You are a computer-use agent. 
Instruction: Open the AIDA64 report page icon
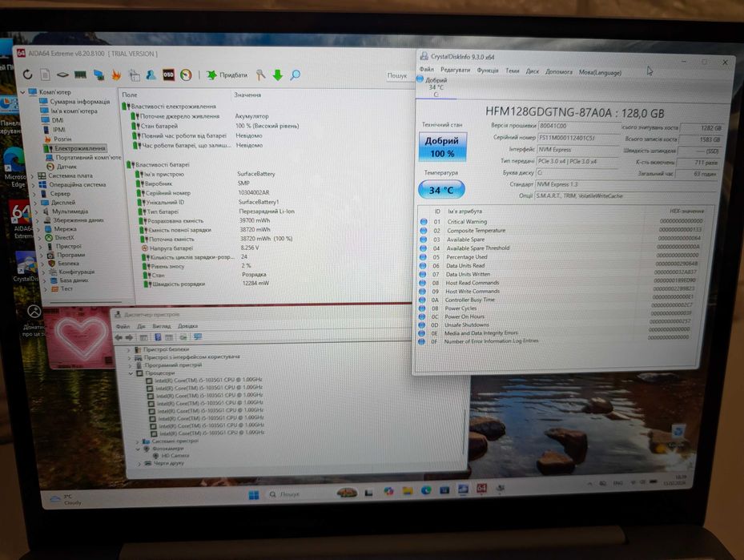click(x=45, y=75)
